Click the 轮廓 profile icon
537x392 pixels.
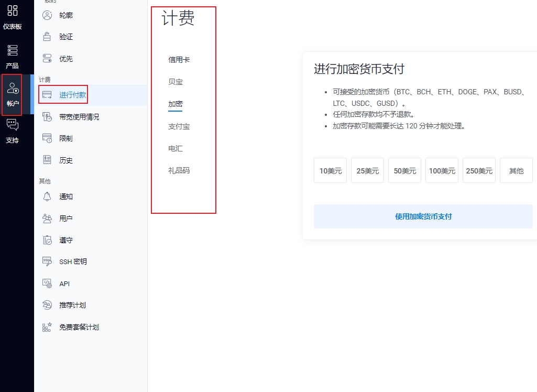pos(47,15)
